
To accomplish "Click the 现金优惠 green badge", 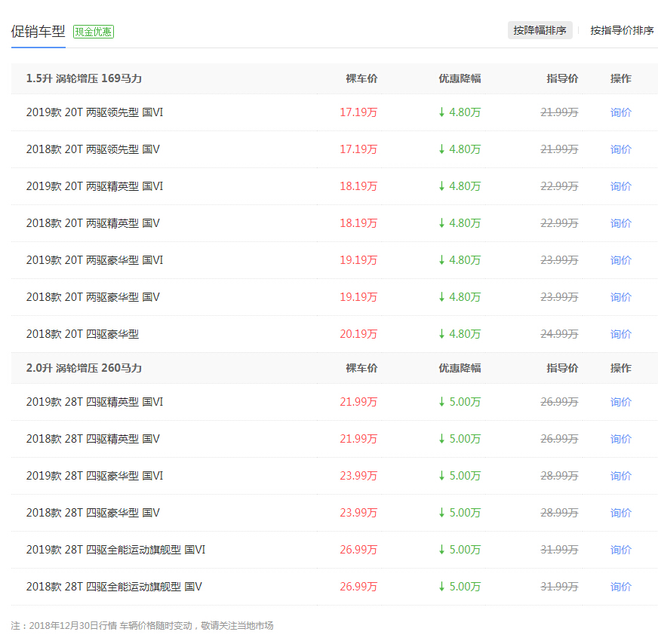I will [x=93, y=32].
